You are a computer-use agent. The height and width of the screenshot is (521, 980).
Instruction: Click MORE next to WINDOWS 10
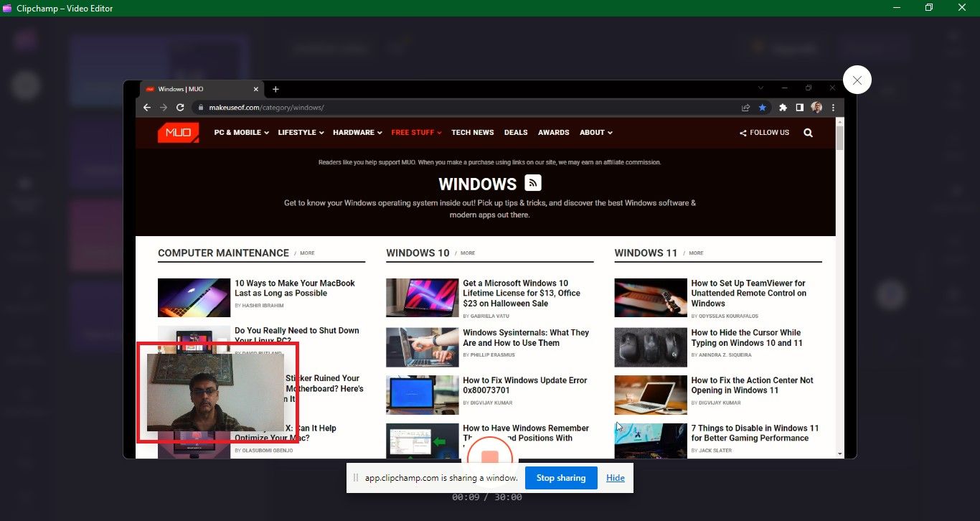(468, 253)
